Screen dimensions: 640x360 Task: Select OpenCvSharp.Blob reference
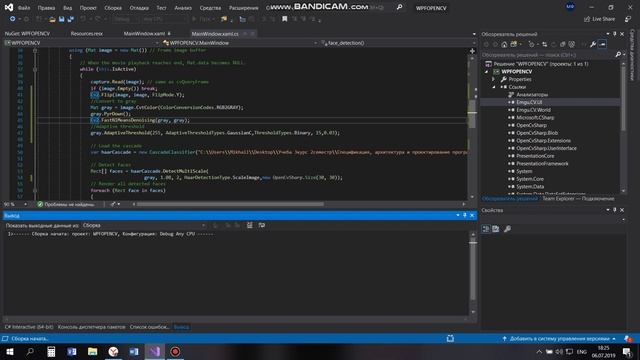537,133
